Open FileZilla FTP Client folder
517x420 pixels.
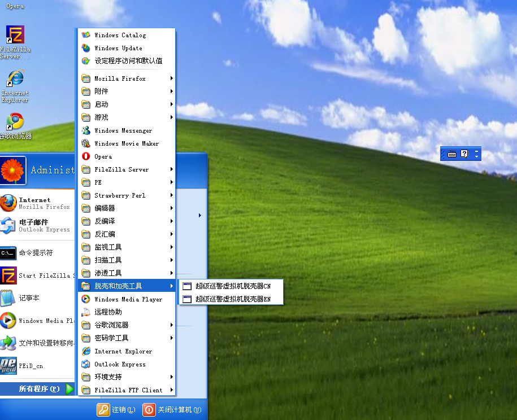coord(127,390)
